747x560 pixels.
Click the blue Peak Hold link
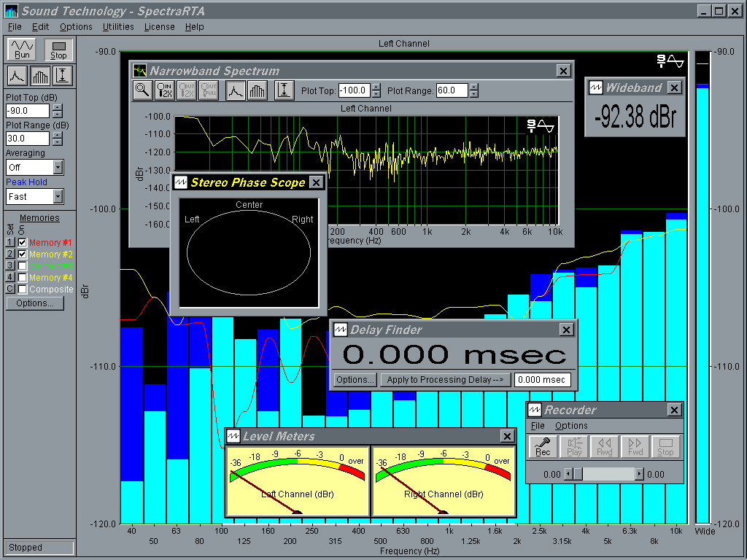coord(27,182)
